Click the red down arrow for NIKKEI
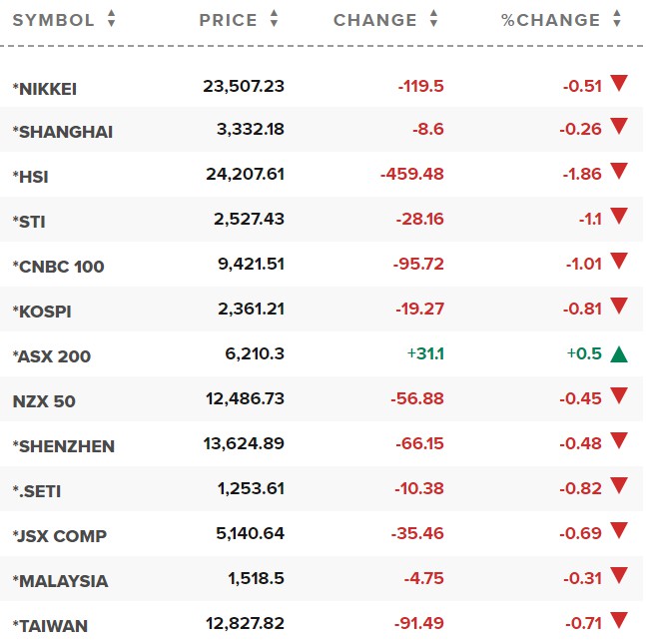Screen dimensions: 646x644 pos(619,83)
